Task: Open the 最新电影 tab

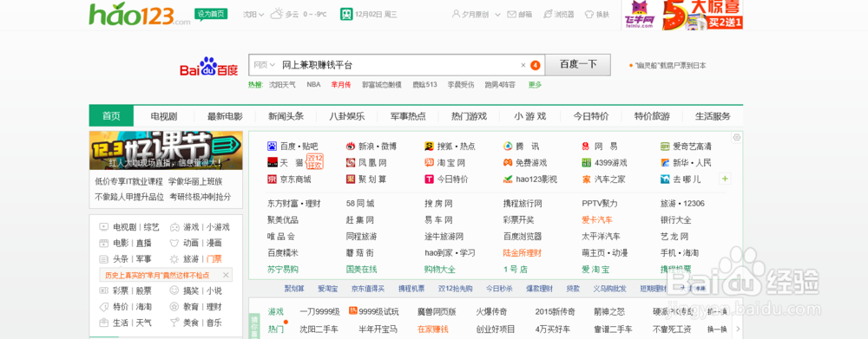Action: 226,116
